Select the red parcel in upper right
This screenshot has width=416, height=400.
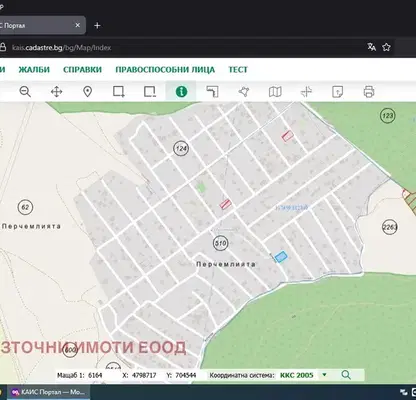pos(287,136)
